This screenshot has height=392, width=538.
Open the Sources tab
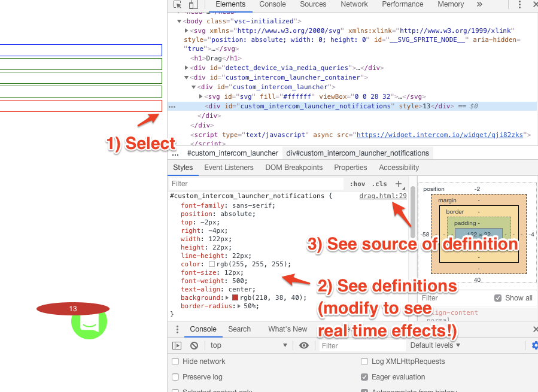pyautogui.click(x=313, y=4)
